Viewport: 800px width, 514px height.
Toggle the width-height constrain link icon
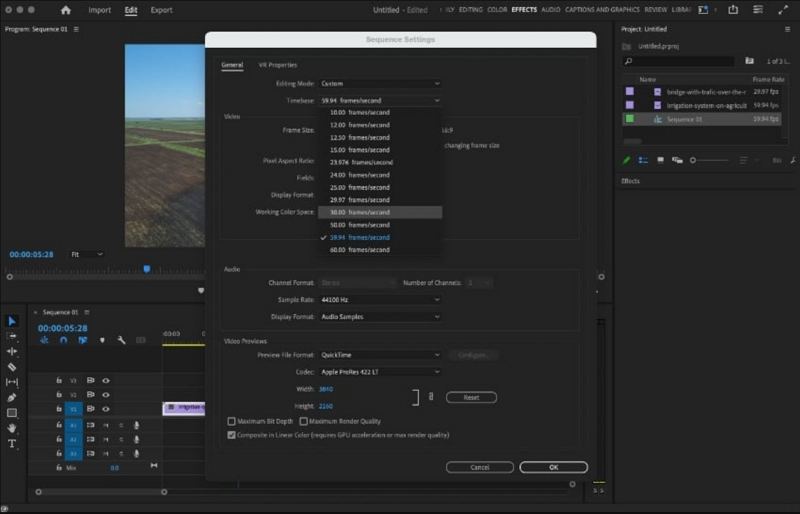431,397
